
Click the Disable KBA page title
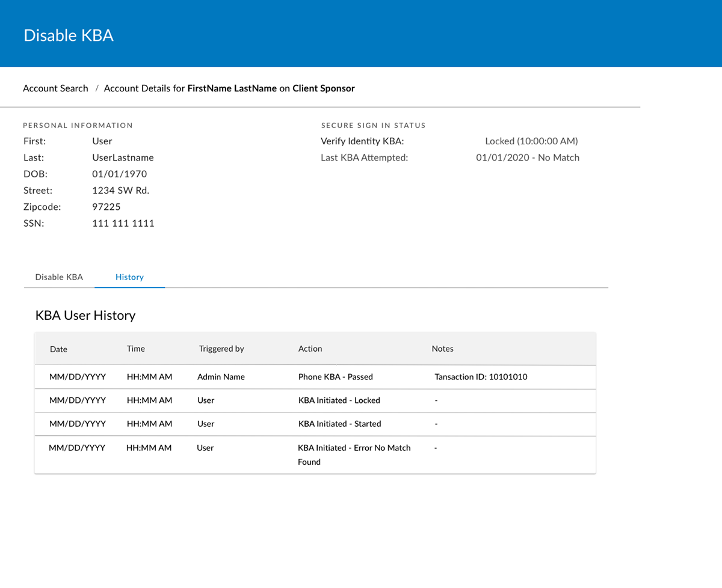[69, 35]
